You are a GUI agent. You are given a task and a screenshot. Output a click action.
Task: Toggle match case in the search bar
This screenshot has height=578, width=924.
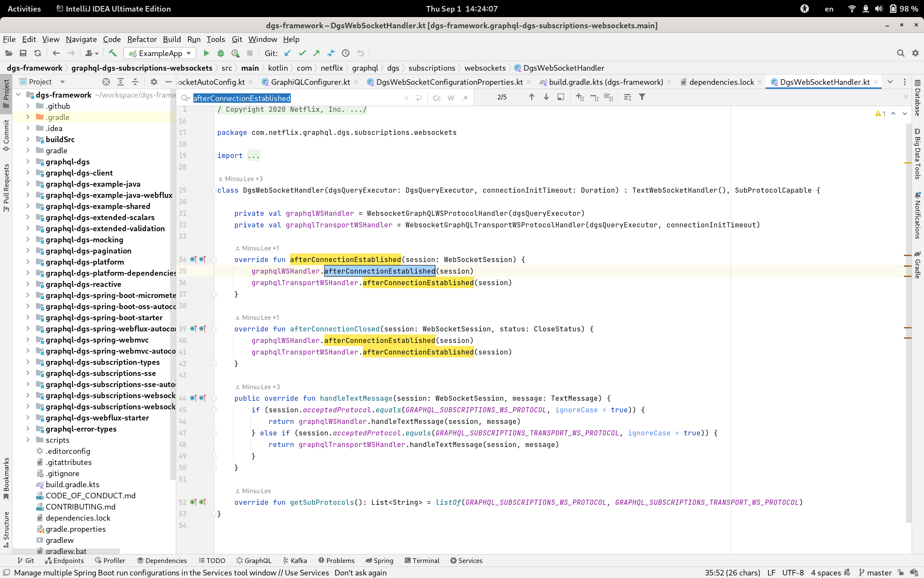(437, 98)
